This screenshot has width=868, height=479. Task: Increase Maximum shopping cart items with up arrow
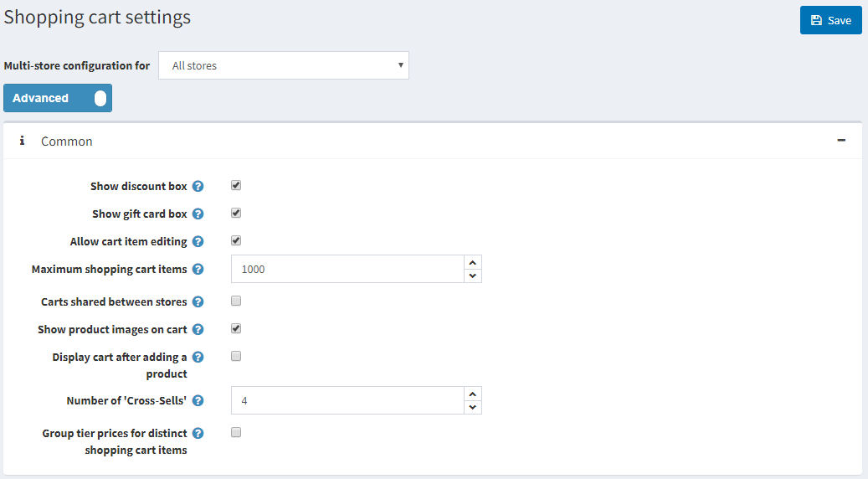click(x=473, y=262)
